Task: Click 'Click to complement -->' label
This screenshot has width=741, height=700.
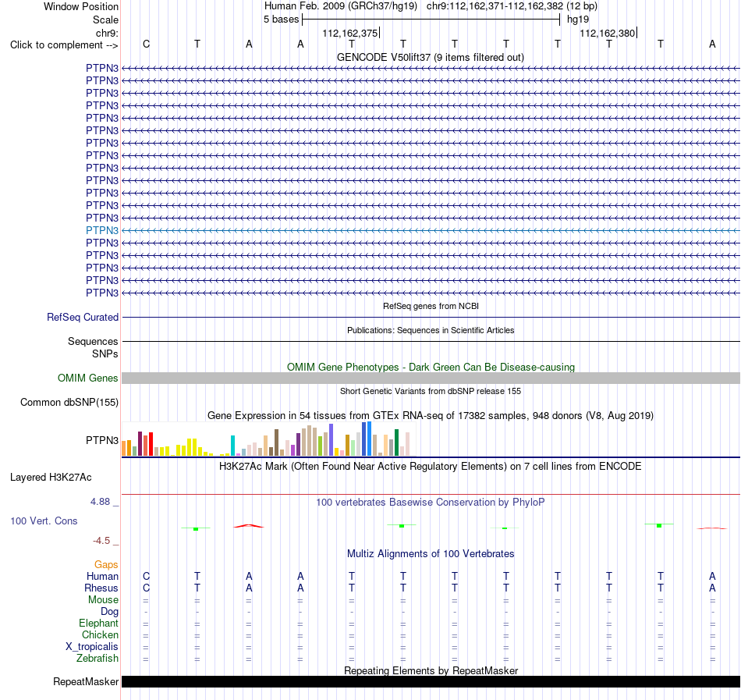Action: [x=64, y=45]
